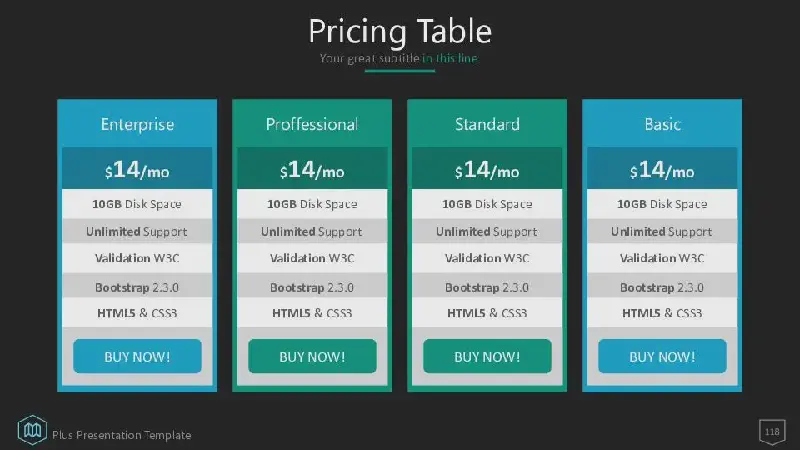Click the slide number 118 badge
Image resolution: width=800 pixels, height=450 pixels.
(772, 432)
